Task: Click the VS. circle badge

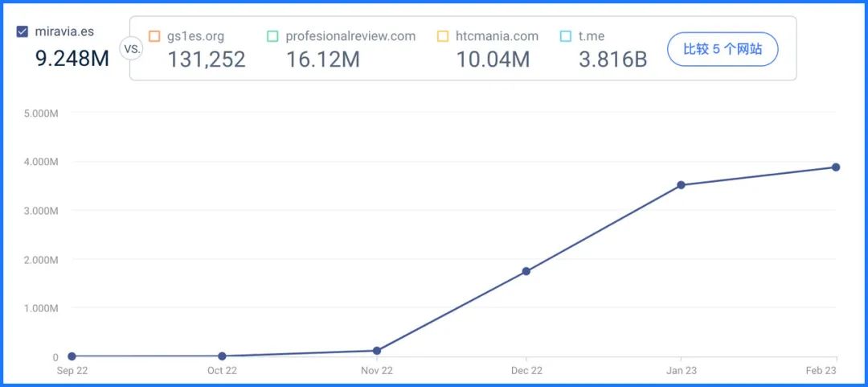Action: point(131,48)
